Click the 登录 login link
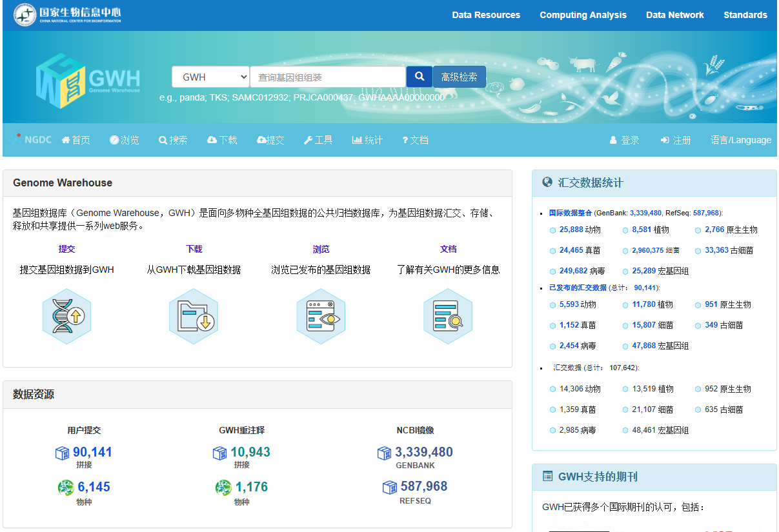 [624, 140]
